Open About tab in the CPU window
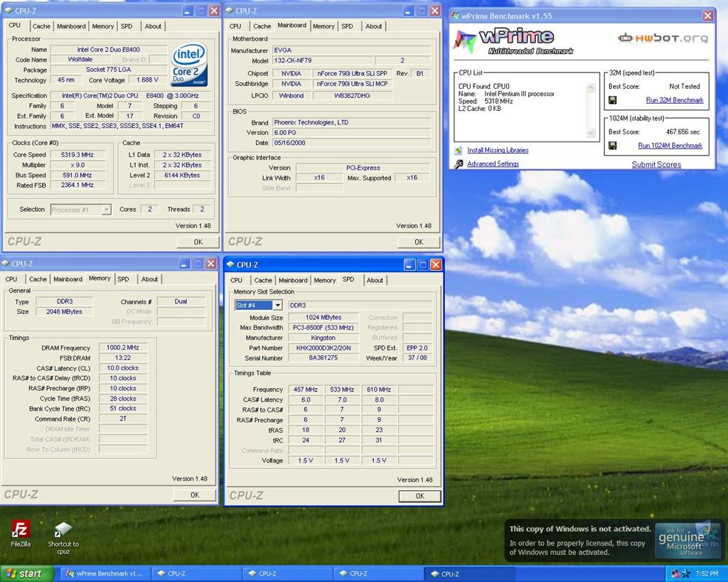 [x=153, y=26]
